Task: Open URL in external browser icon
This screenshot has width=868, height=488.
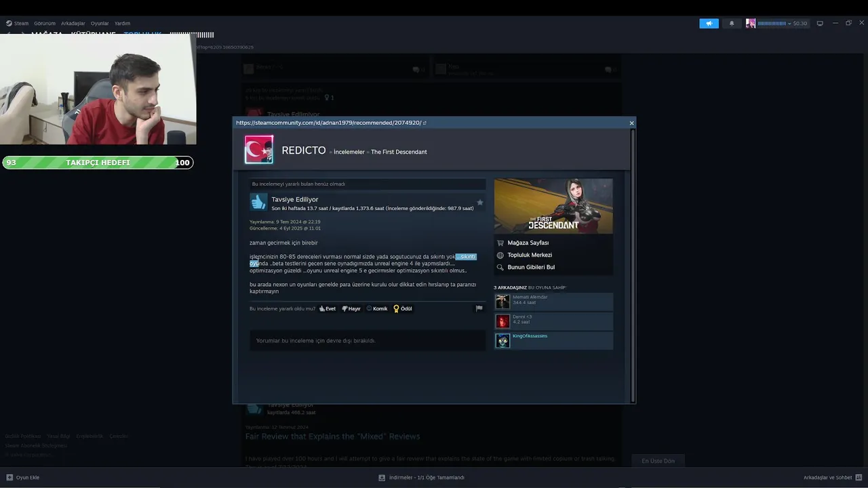Action: point(425,123)
